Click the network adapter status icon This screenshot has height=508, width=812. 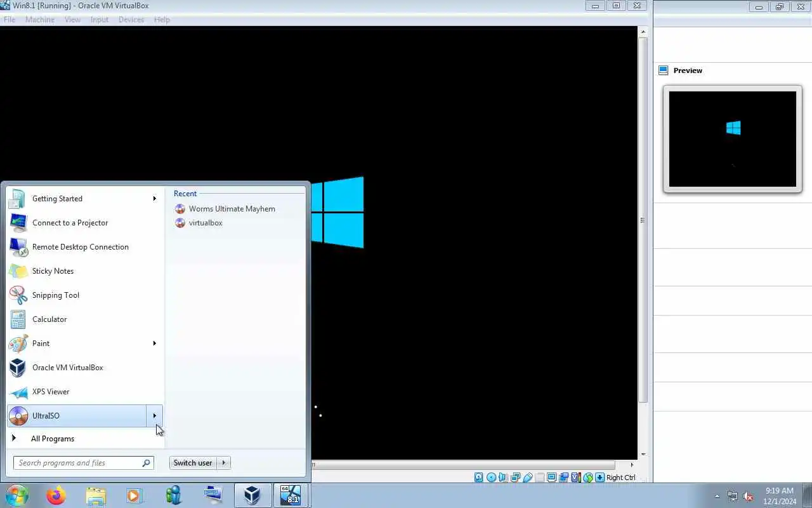[515, 478]
